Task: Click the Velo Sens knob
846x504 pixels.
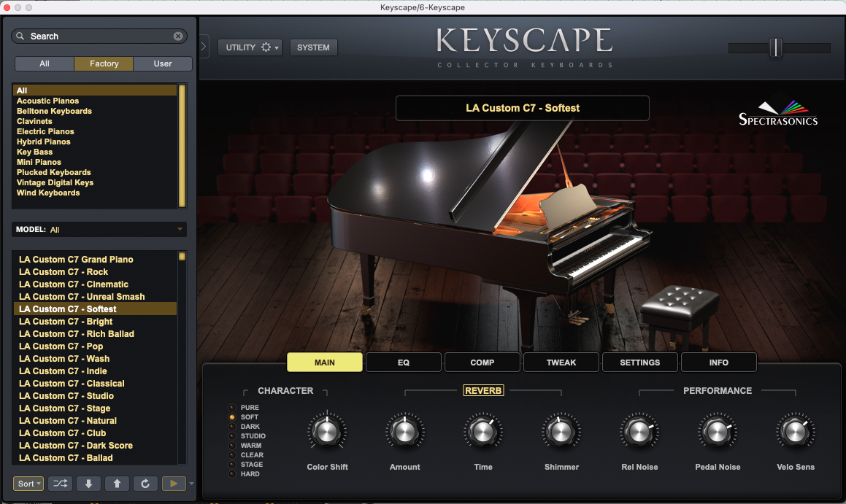Action: coord(796,431)
